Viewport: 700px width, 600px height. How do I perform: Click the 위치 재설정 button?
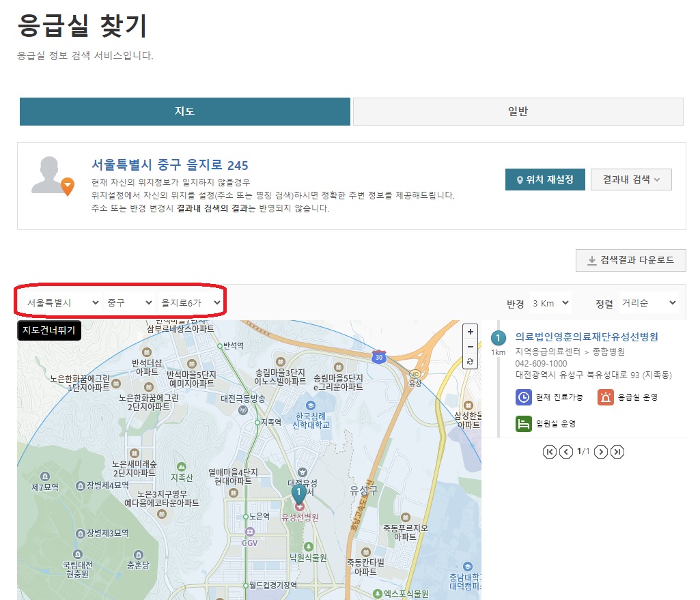545,180
